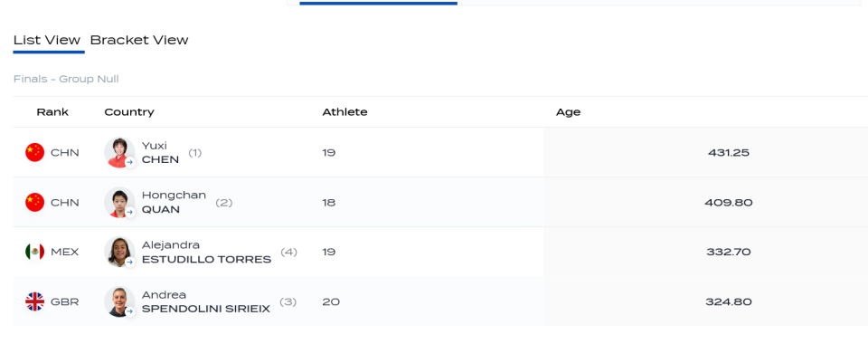868x344 pixels.
Task: Open Andrea Spendolini Sirieix profile arrow badge
Action: pyautogui.click(x=129, y=312)
